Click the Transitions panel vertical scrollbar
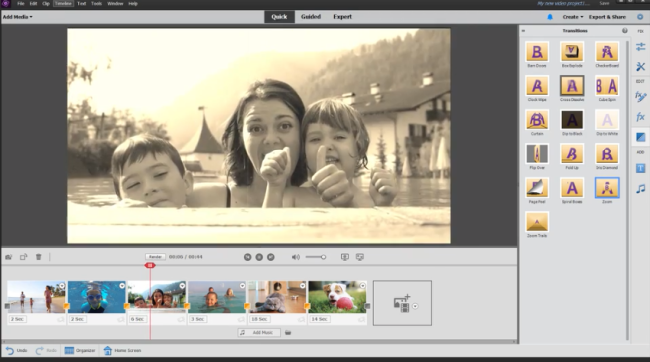The height and width of the screenshot is (362, 650). coord(627,191)
